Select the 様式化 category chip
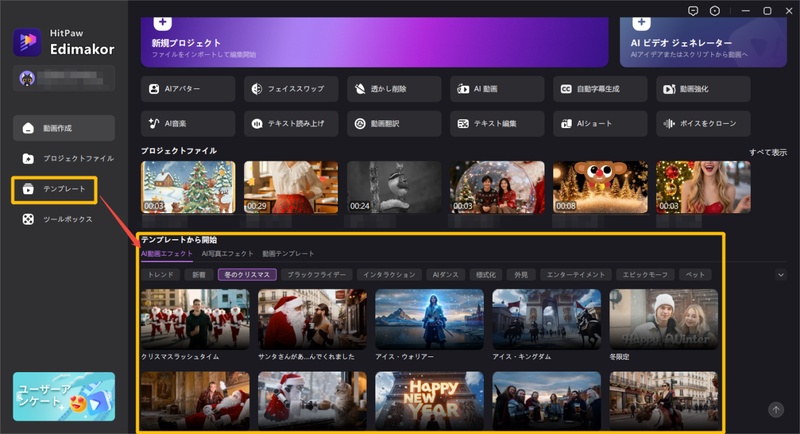 pyautogui.click(x=486, y=275)
